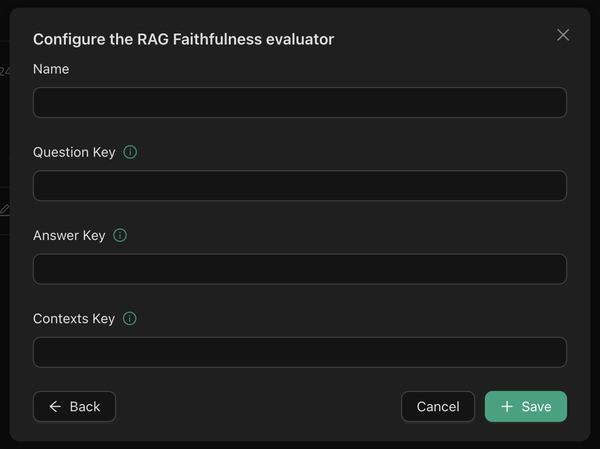Focus the Name input field
This screenshot has width=600, height=449.
coord(300,103)
